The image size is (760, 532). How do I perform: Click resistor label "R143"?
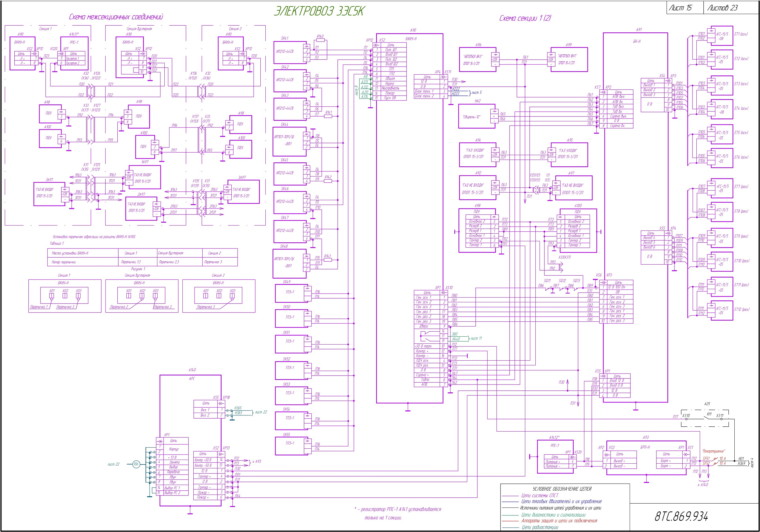pyautogui.click(x=327, y=256)
